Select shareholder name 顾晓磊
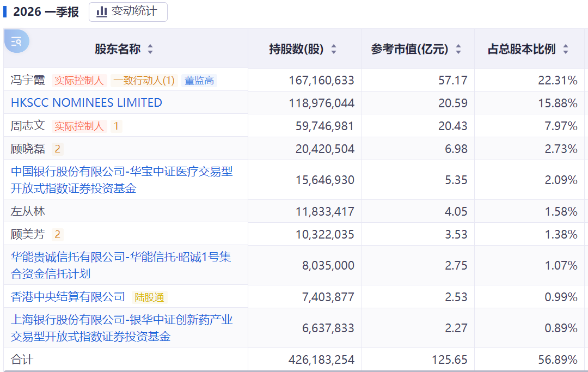 click(28, 149)
